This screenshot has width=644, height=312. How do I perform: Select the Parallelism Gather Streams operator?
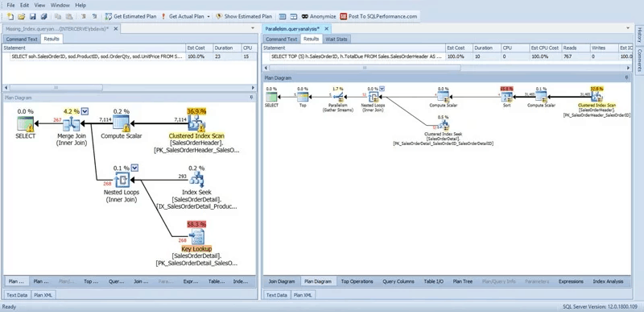tap(338, 97)
